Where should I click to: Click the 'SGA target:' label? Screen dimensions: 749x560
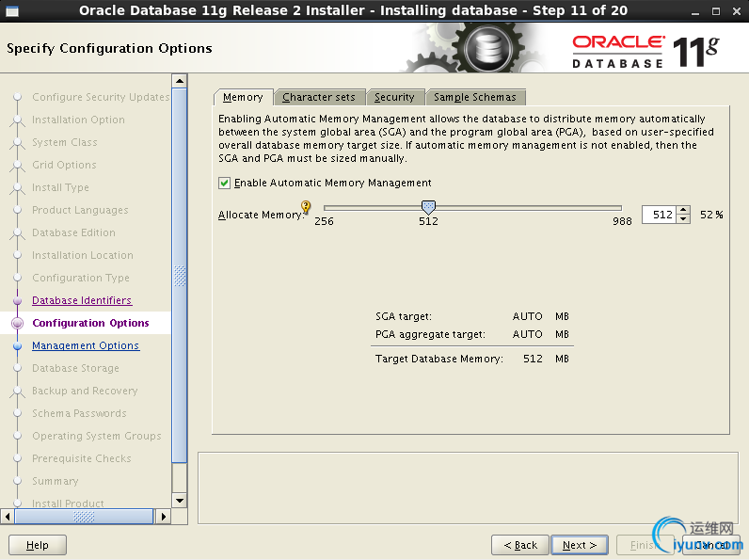point(404,316)
